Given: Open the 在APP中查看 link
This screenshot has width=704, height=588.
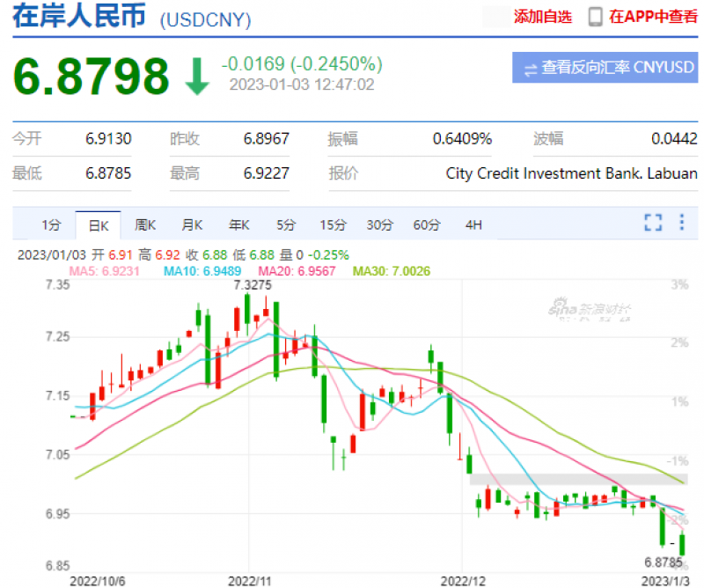Looking at the screenshot, I should [653, 17].
